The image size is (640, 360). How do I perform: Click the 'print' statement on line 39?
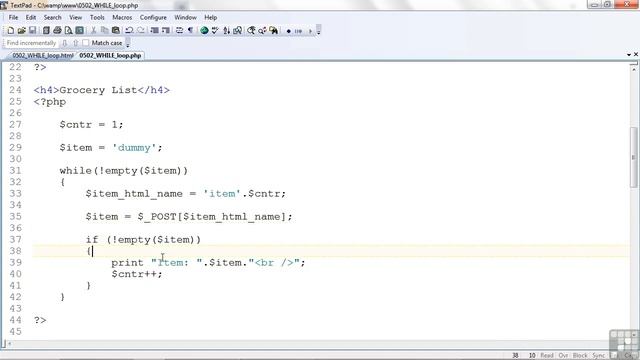coord(127,263)
